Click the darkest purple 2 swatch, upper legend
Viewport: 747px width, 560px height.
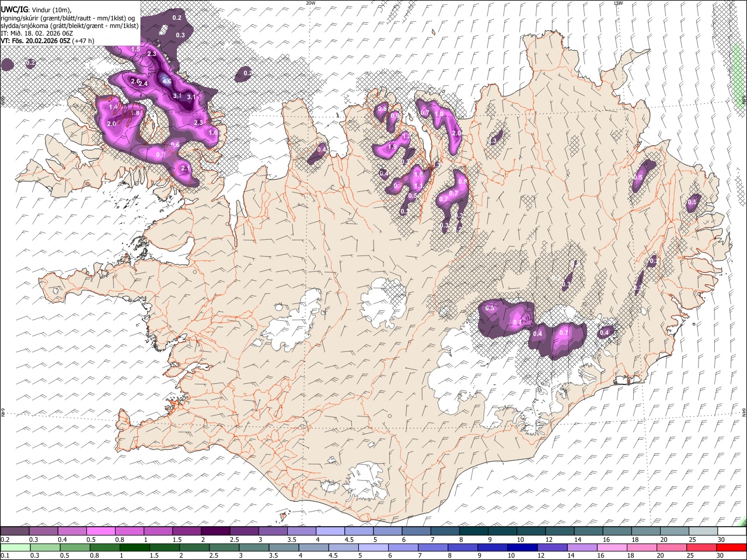point(215,531)
